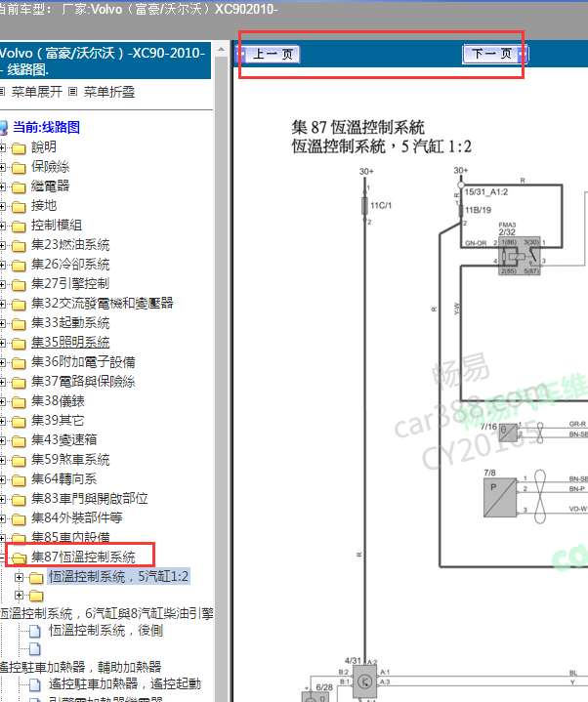Viewport: 588px width, 702px height.
Task: Click 菜单展开 to expand all menus
Action: tap(37, 92)
